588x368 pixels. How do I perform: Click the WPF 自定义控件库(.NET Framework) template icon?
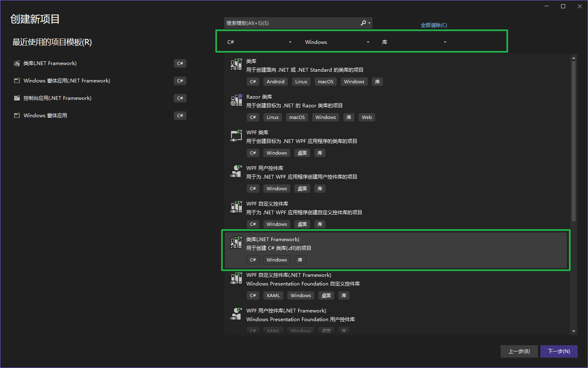(x=236, y=278)
